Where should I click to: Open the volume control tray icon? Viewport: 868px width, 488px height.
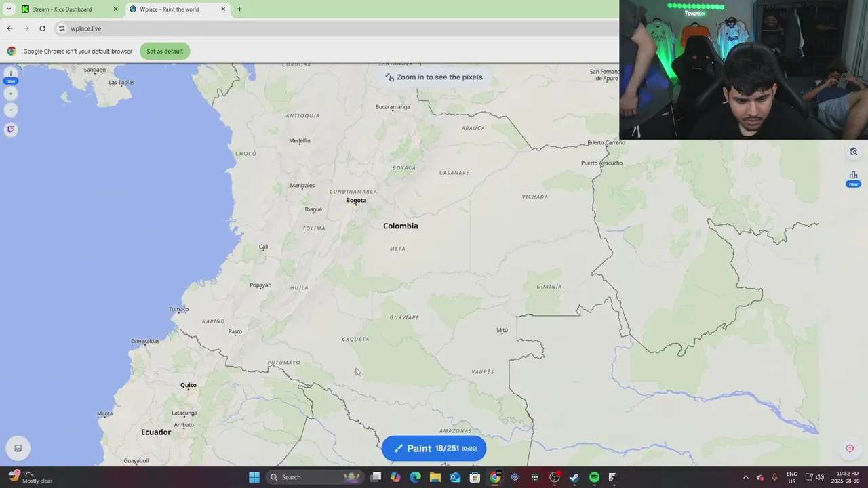point(820,477)
